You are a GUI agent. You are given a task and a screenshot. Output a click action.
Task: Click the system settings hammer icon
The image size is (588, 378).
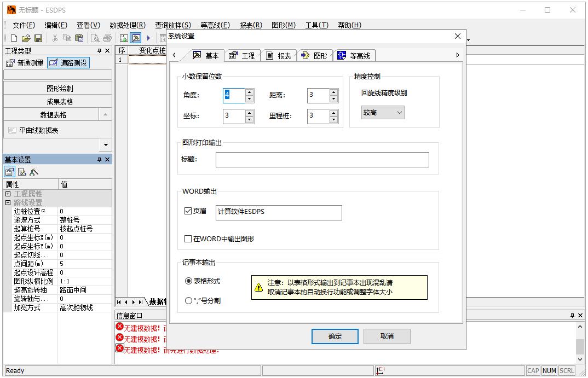click(136, 38)
